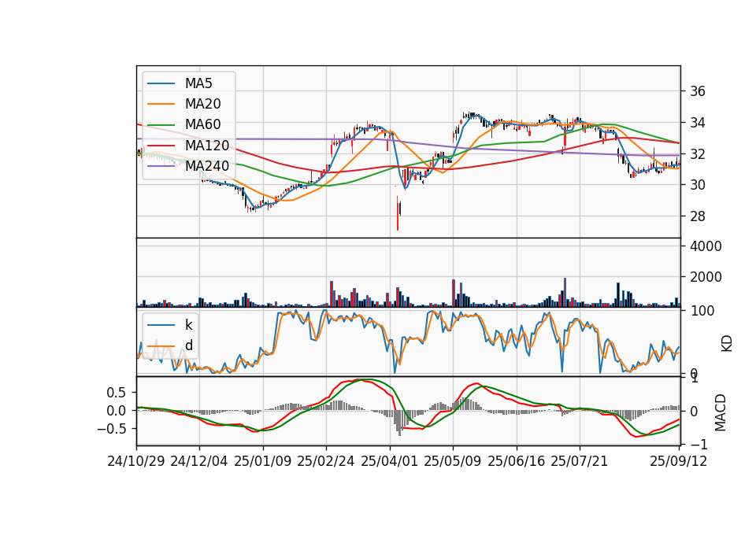Viewport: 756px width, 543px height.
Task: Click the 2000 volume axis label
Action: [706, 277]
